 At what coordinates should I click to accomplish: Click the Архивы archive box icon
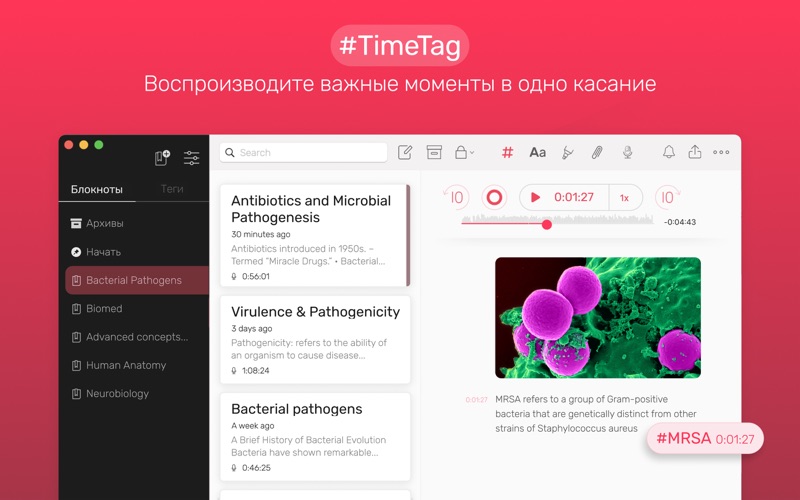coord(76,223)
